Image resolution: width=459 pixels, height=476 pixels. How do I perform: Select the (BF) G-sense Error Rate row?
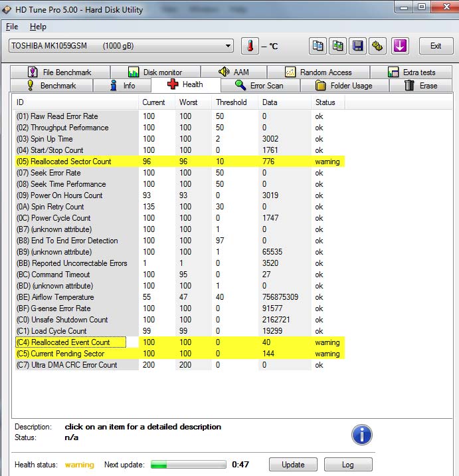[x=180, y=308]
